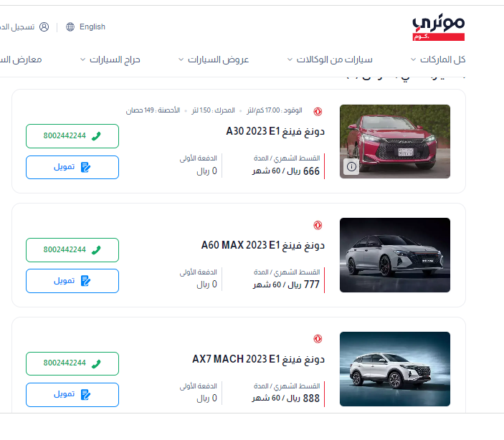Viewport: 504px width, 440px height.
Task: Expand the عروض السيارات dropdown
Action: (214, 59)
